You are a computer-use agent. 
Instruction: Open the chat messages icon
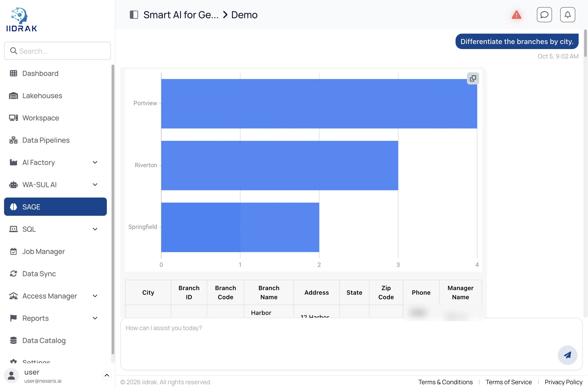(x=544, y=15)
